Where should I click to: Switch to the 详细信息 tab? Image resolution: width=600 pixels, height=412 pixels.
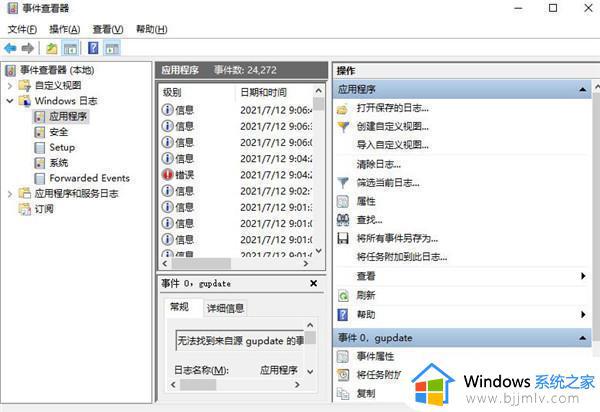pos(225,308)
